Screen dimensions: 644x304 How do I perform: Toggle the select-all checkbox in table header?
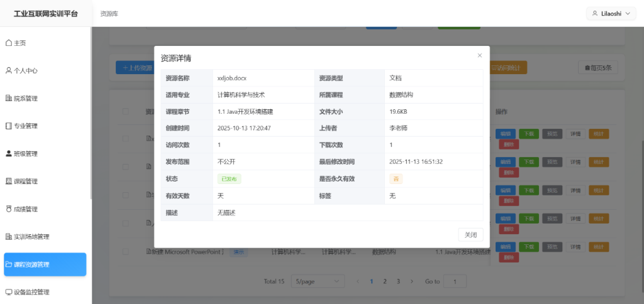tap(126, 112)
